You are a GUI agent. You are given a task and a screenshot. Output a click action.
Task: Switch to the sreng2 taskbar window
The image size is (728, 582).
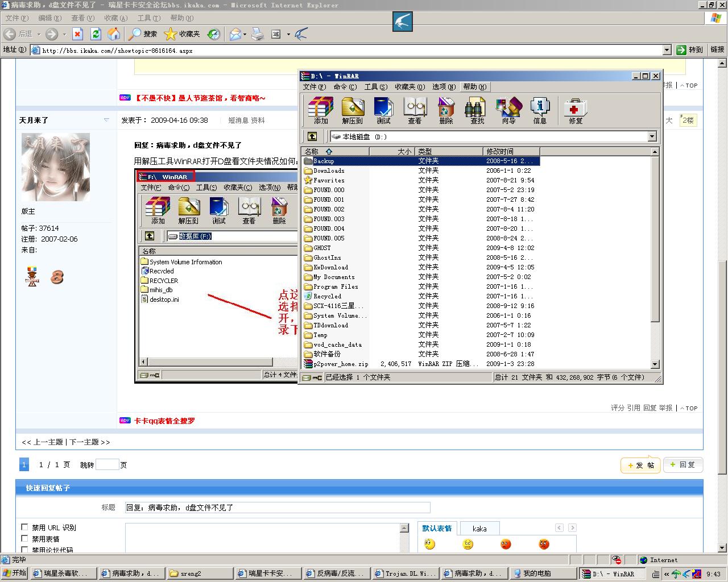[x=200, y=573]
